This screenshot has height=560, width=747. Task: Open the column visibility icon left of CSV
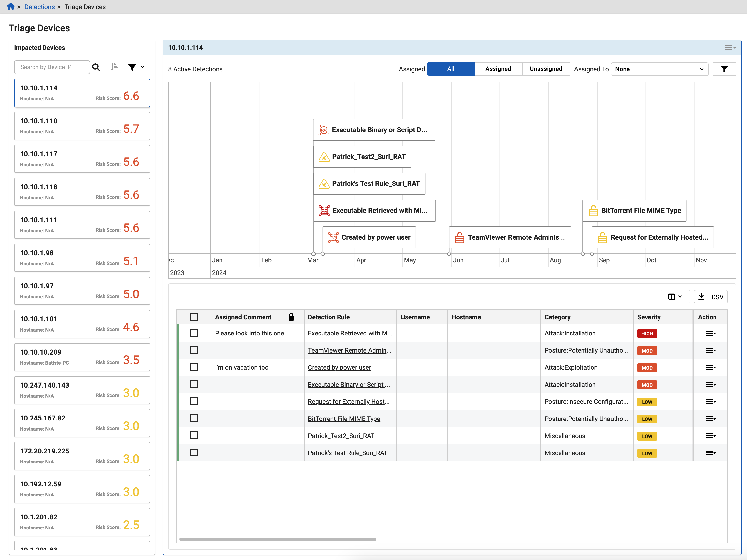(672, 296)
